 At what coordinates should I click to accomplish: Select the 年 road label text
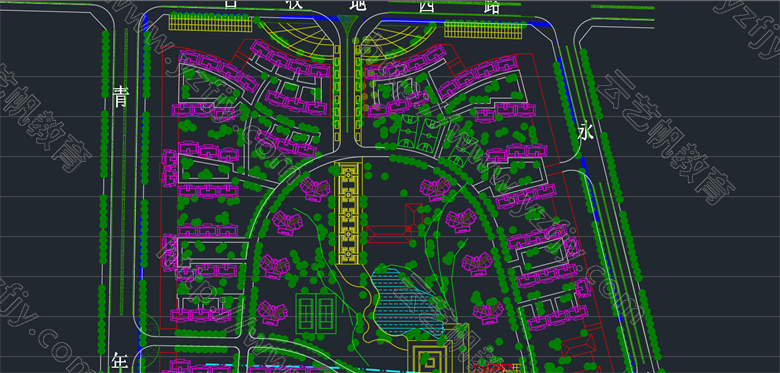120,362
